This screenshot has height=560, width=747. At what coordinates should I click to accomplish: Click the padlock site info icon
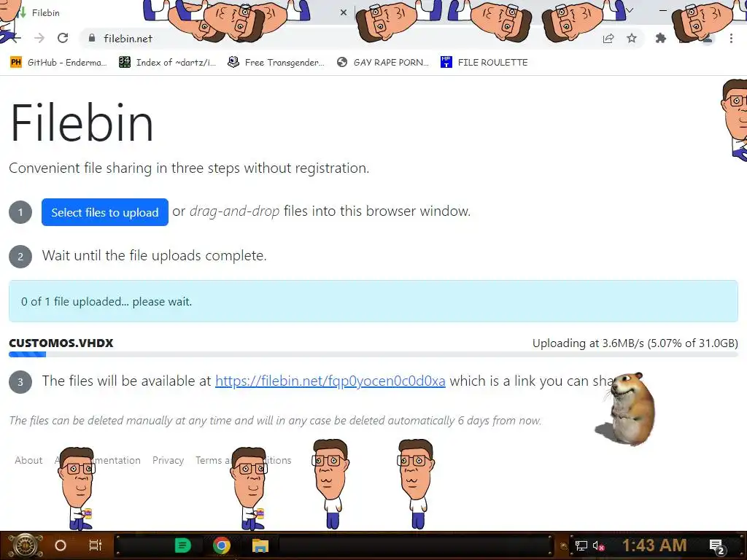coord(92,38)
